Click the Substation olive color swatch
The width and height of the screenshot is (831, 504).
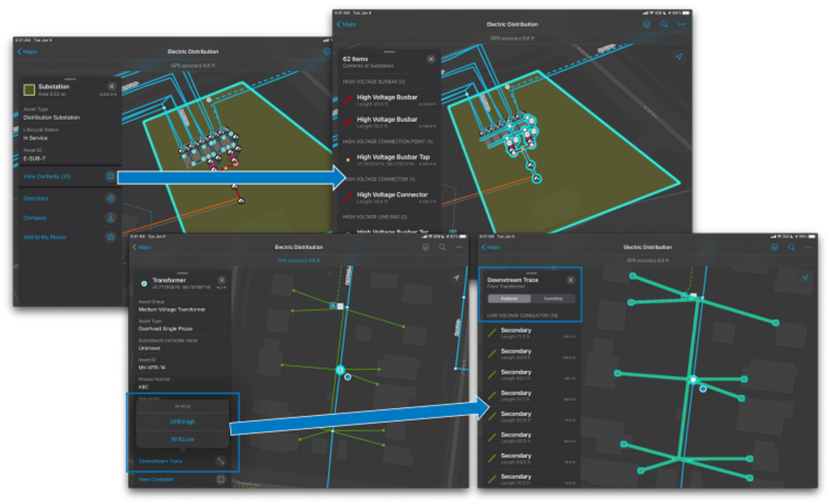click(x=29, y=90)
